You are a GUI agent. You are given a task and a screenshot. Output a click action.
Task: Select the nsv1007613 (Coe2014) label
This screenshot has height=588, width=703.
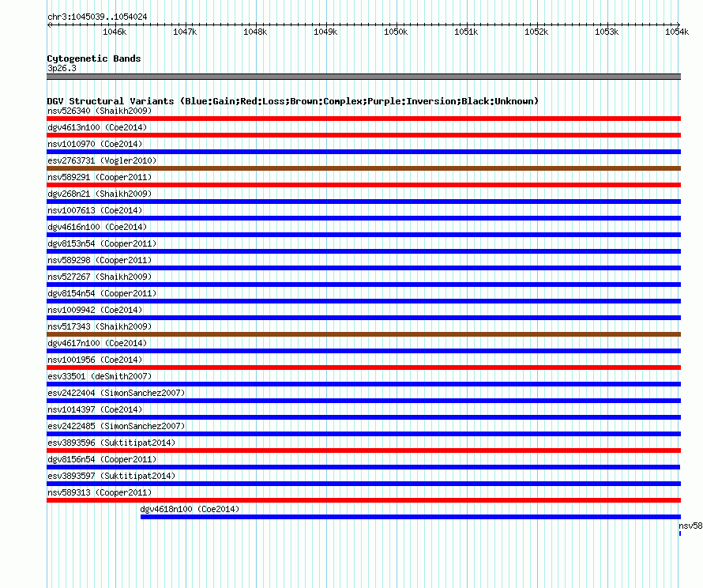[x=95, y=210]
